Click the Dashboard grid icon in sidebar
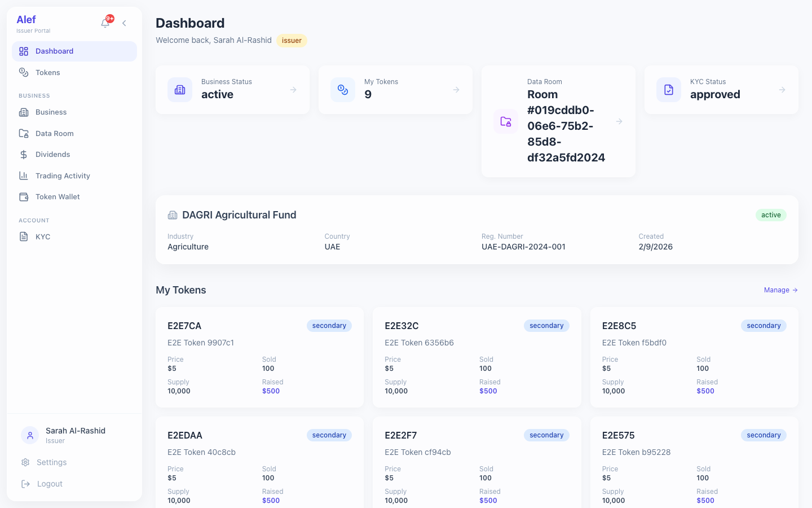This screenshot has height=508, width=812. click(23, 51)
